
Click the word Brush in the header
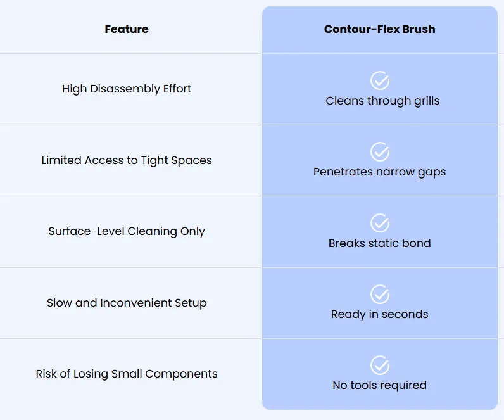click(419, 29)
